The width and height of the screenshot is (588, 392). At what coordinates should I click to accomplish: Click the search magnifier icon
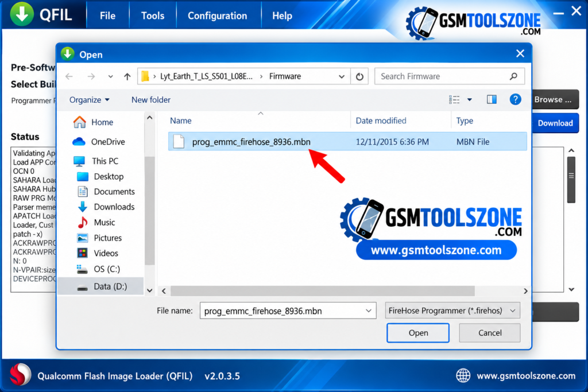click(x=514, y=76)
